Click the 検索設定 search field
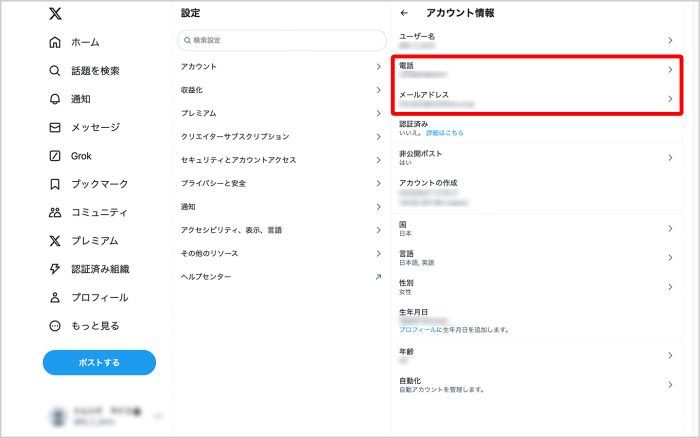The height and width of the screenshot is (438, 700). pyautogui.click(x=282, y=40)
